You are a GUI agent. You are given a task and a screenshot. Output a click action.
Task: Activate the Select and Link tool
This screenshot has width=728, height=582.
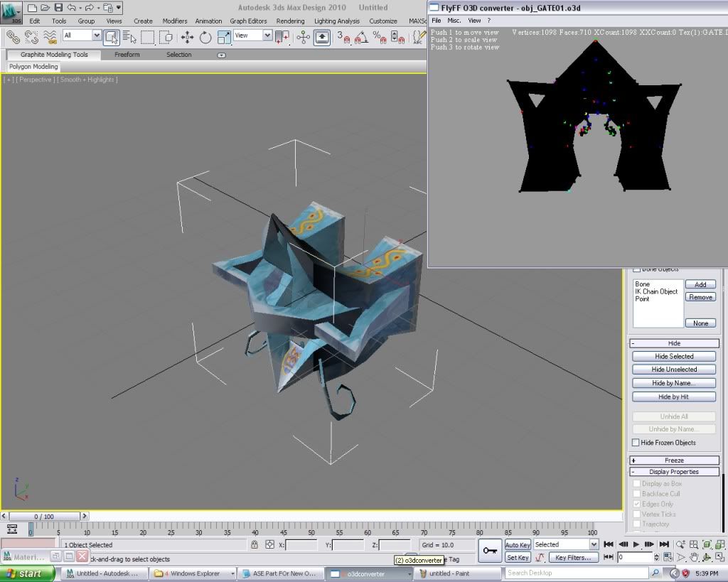[12, 36]
